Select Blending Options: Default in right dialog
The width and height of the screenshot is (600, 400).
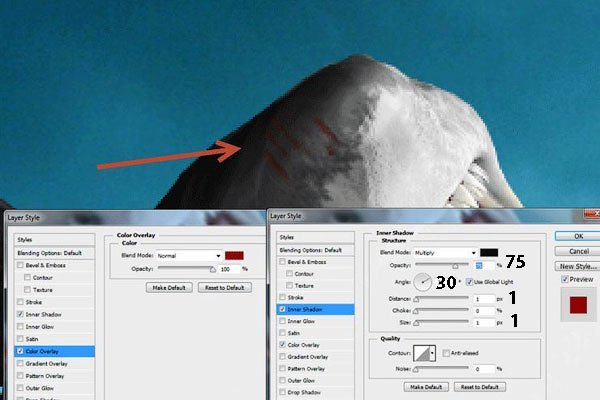pos(315,250)
